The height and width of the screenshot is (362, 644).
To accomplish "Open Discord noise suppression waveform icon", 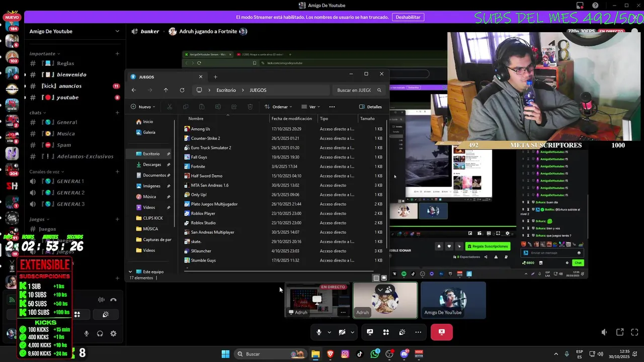I will 101,300.
